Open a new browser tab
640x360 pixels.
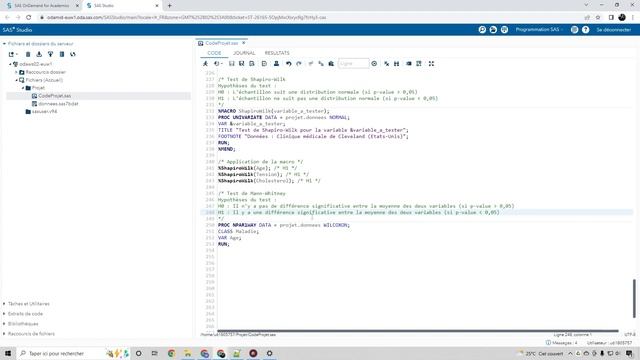tap(169, 6)
